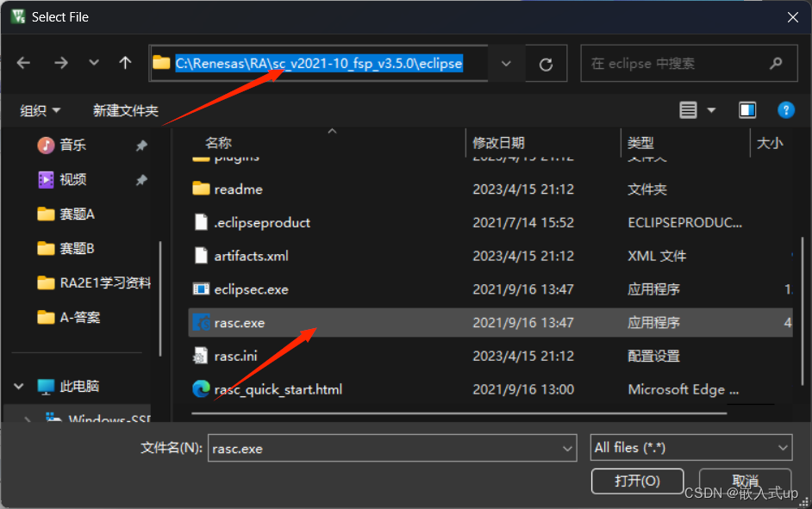Click the folder icon in the address bar
Viewport: 812px width, 509px height.
[x=161, y=63]
